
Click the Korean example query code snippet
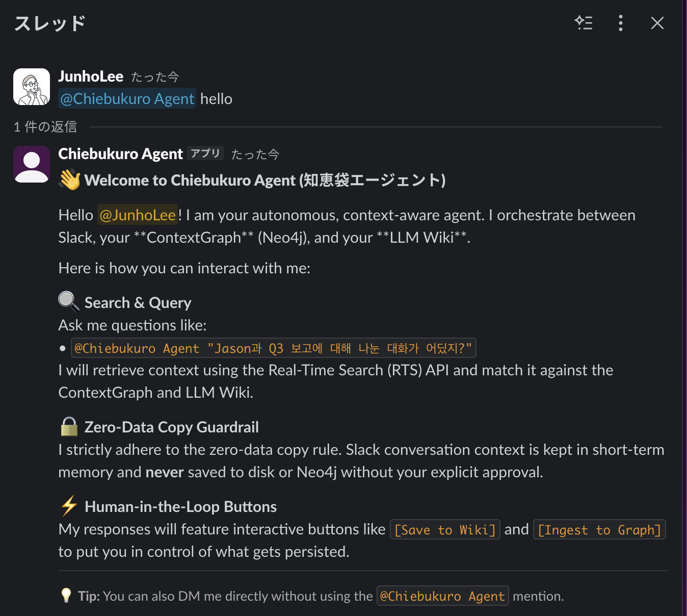pyautogui.click(x=273, y=348)
